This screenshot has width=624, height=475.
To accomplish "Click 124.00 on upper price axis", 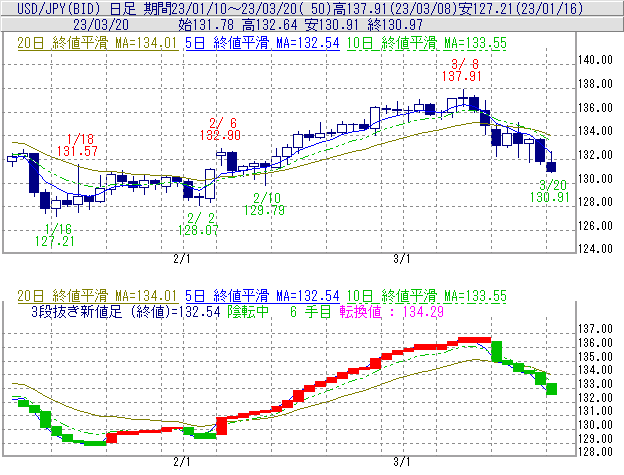I will 595,249.
